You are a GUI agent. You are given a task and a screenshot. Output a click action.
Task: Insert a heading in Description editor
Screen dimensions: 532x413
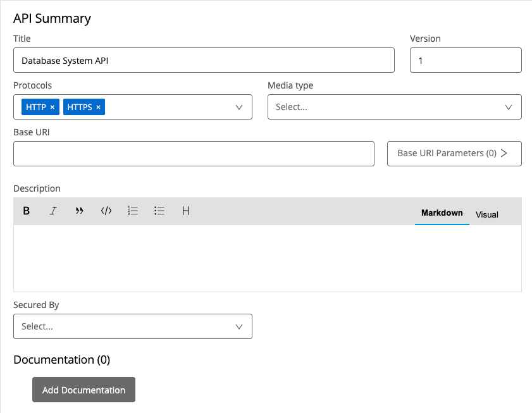pyautogui.click(x=186, y=211)
